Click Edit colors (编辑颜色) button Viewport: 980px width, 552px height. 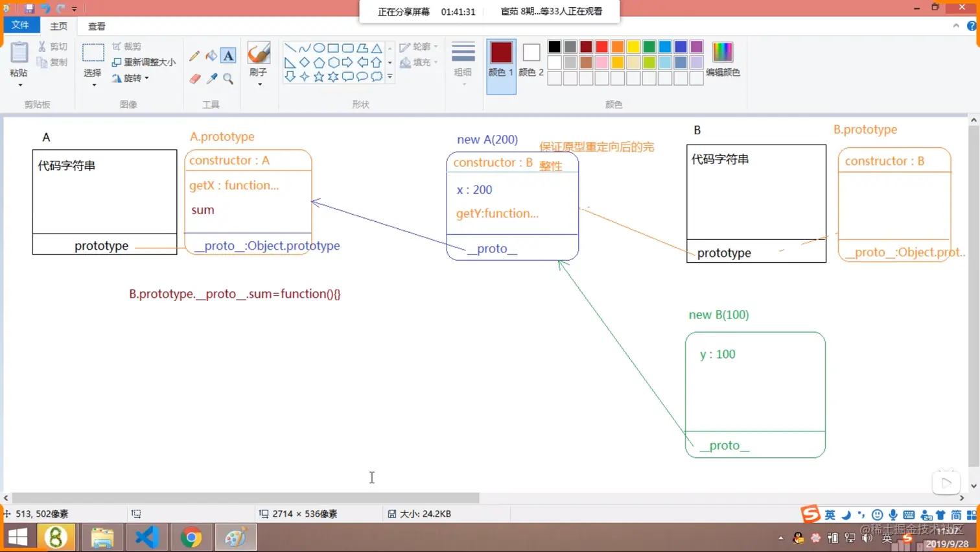[x=723, y=60]
